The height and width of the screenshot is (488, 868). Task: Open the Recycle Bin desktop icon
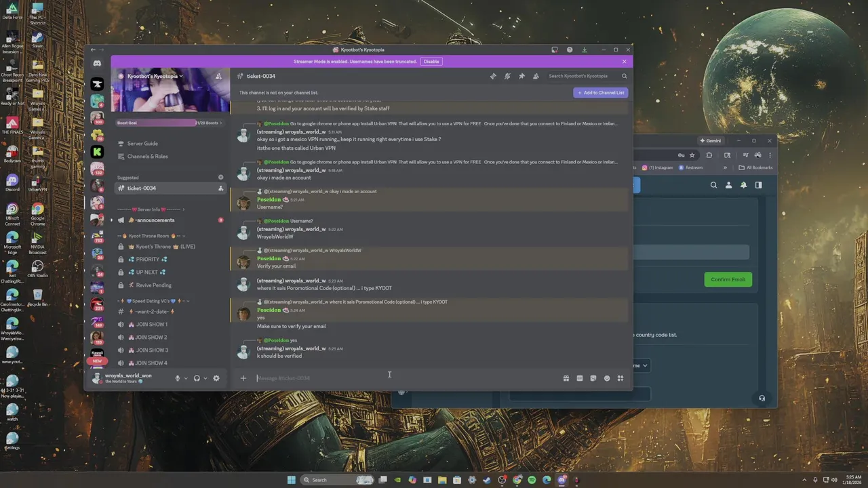point(37,297)
